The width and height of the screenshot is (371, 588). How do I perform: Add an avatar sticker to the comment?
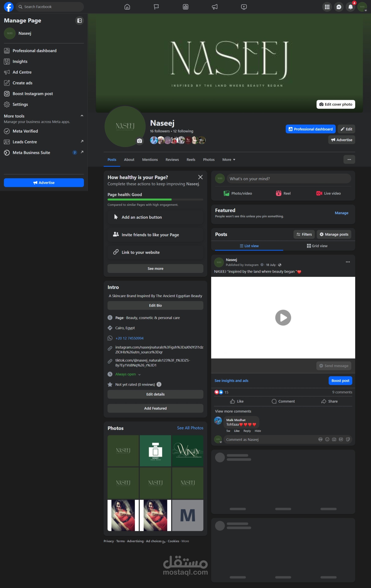320,439
